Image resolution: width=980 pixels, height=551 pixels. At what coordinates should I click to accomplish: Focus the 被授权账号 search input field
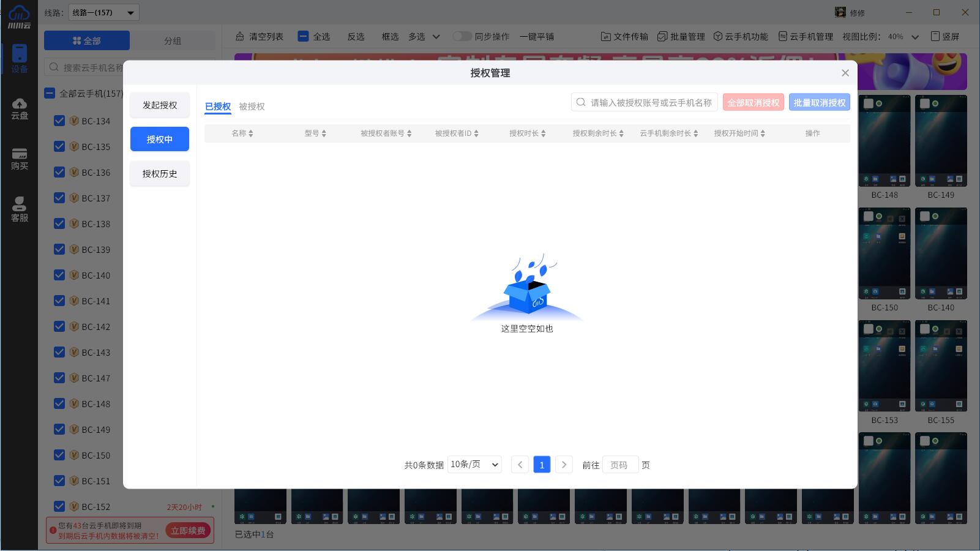[x=650, y=103]
